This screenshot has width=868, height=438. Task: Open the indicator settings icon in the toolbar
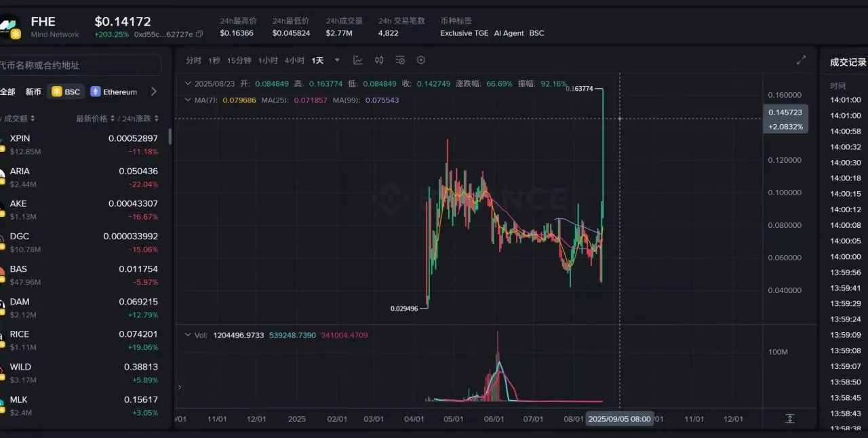coord(400,60)
